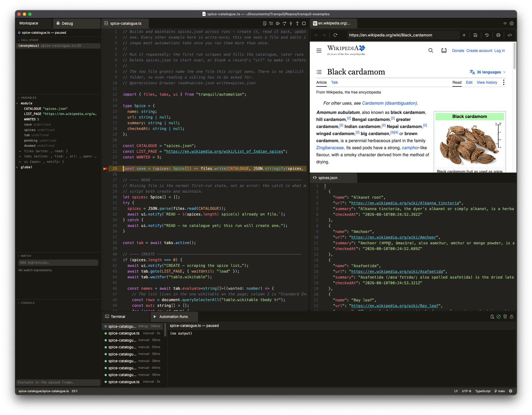Open the Wikipedia Talk tab
This screenshot has width=532, height=415.
[x=334, y=82]
